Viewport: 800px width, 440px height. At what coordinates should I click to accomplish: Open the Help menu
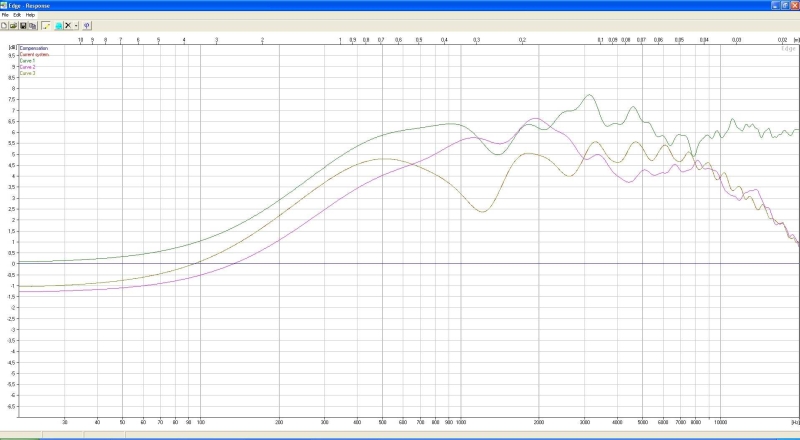tap(30, 15)
